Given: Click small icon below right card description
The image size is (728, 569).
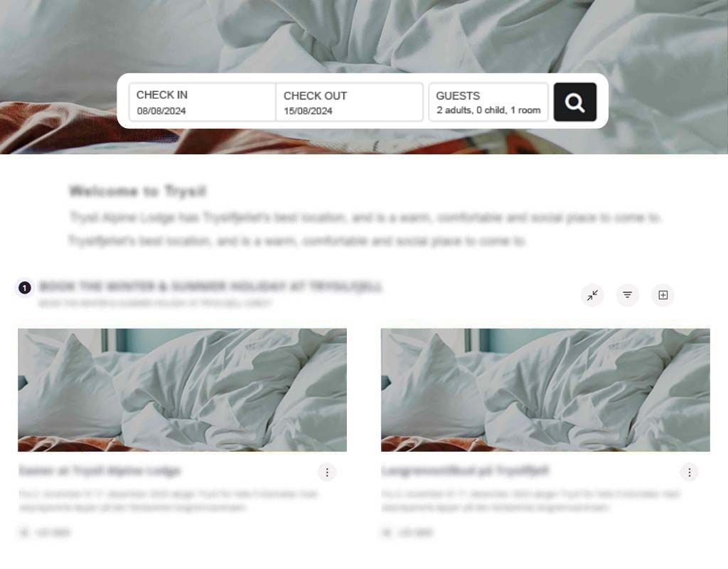Looking at the screenshot, I should 386,532.
